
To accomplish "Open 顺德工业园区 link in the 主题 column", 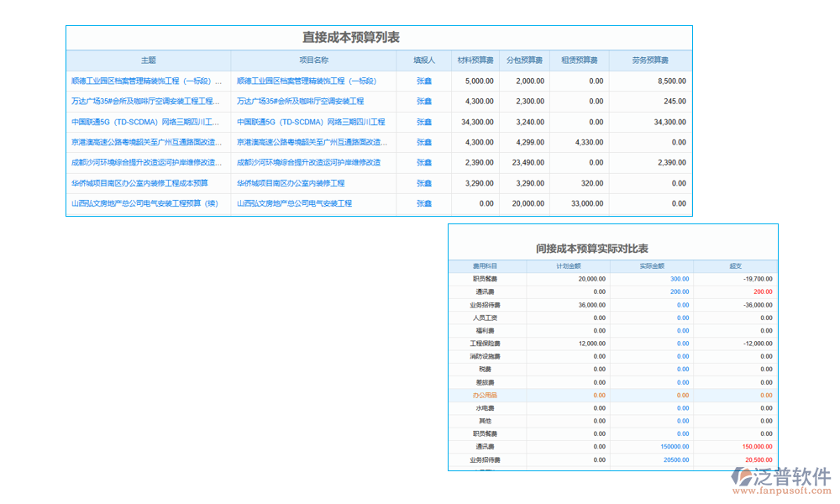I will click(147, 81).
